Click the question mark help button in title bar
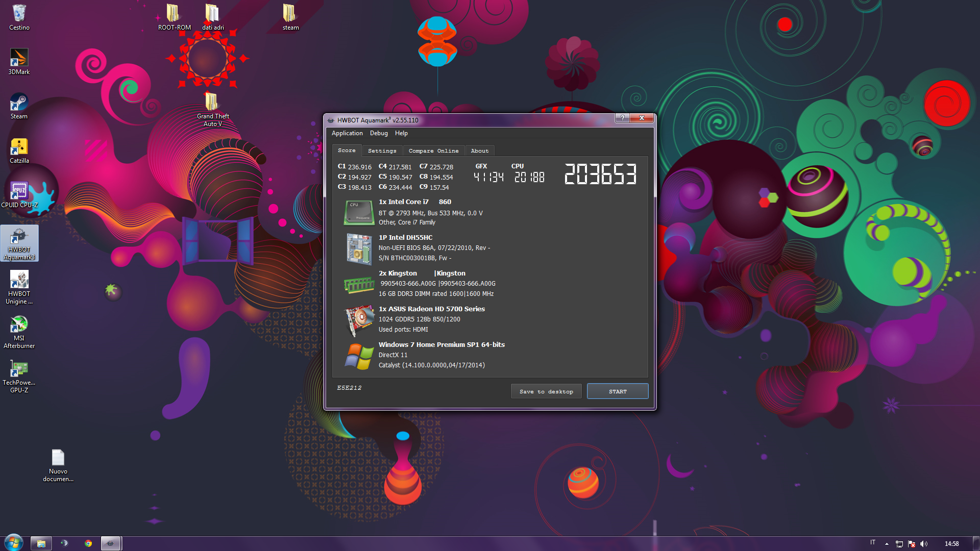 [x=622, y=118]
